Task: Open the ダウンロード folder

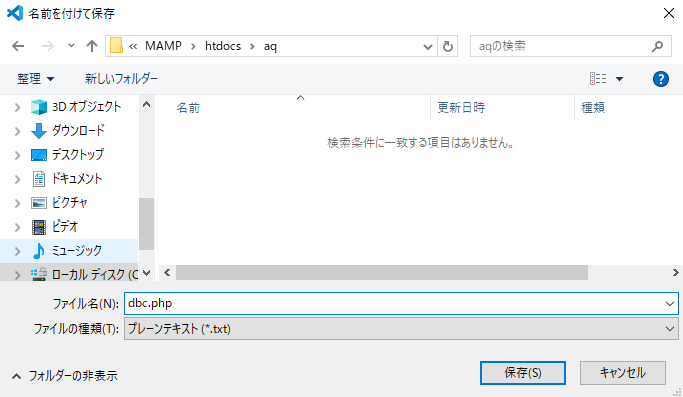Action: 78,130
